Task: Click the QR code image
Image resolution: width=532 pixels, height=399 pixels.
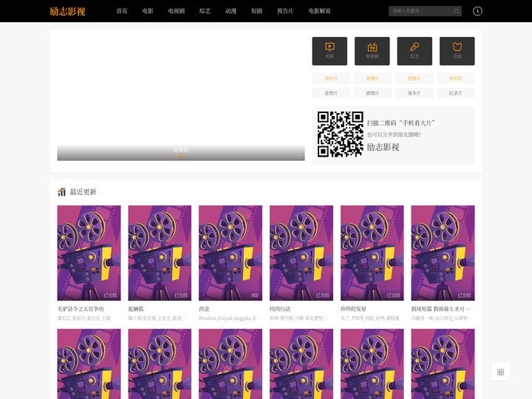Action: (x=341, y=134)
